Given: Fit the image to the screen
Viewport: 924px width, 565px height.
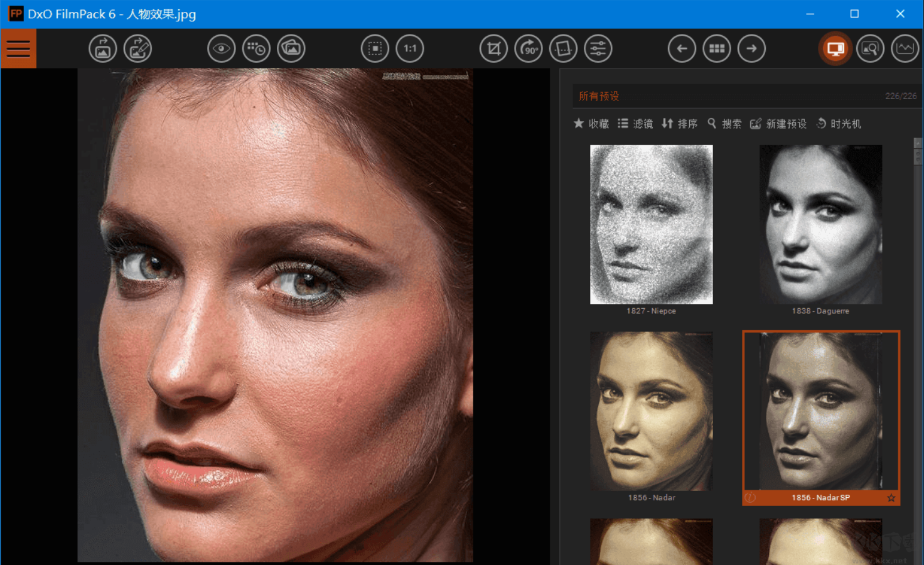Looking at the screenshot, I should [x=375, y=48].
